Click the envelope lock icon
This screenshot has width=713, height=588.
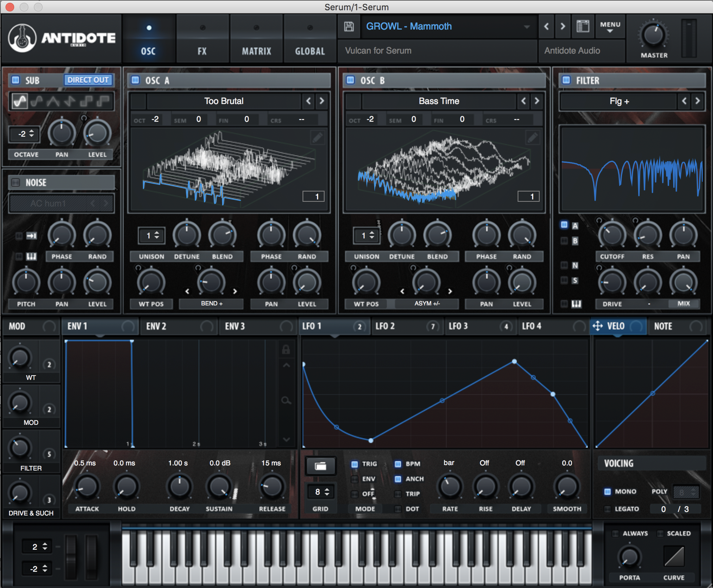coord(286,350)
